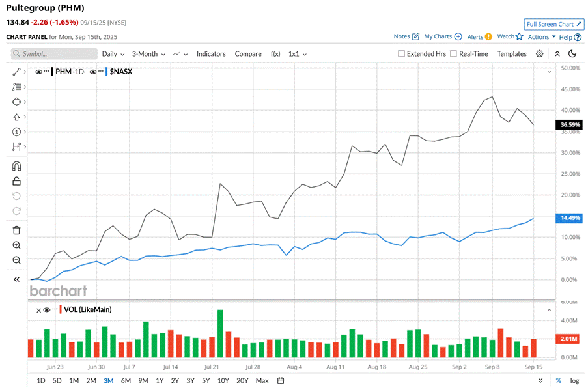Viewport: 588px width, 390px height.
Task: Remove the VOL indicator pane
Action: pyautogui.click(x=38, y=310)
